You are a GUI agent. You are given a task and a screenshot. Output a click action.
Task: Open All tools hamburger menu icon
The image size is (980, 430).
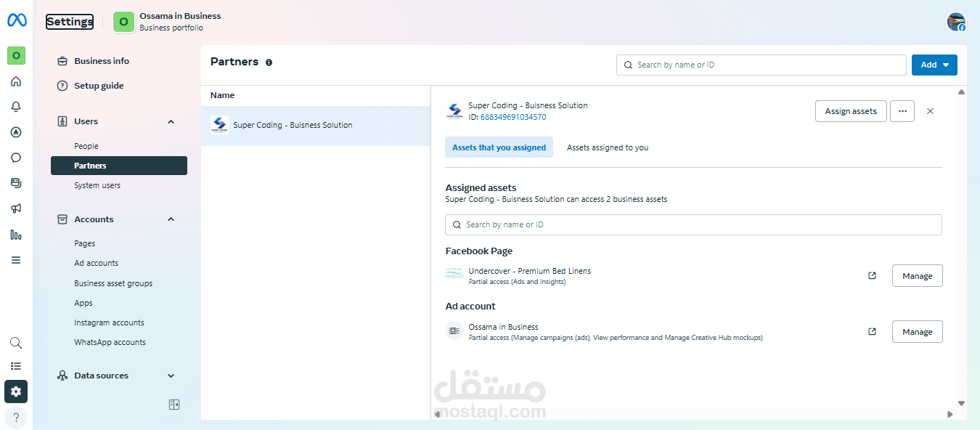point(16,260)
